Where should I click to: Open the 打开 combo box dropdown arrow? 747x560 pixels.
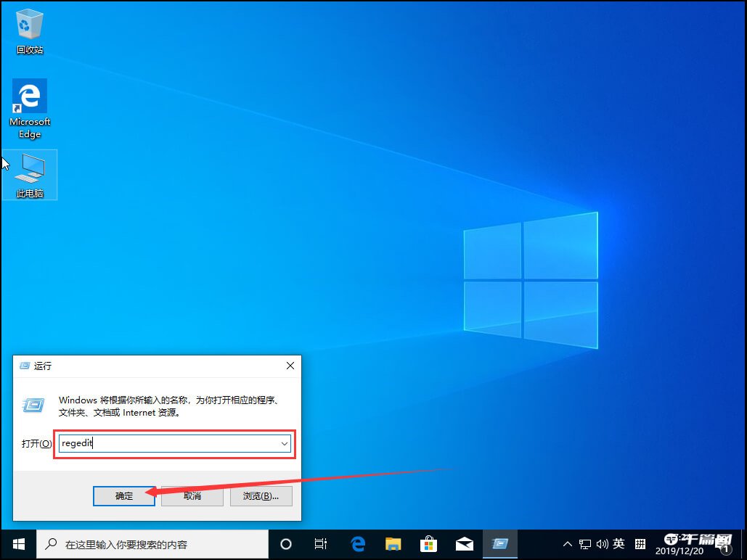(285, 443)
